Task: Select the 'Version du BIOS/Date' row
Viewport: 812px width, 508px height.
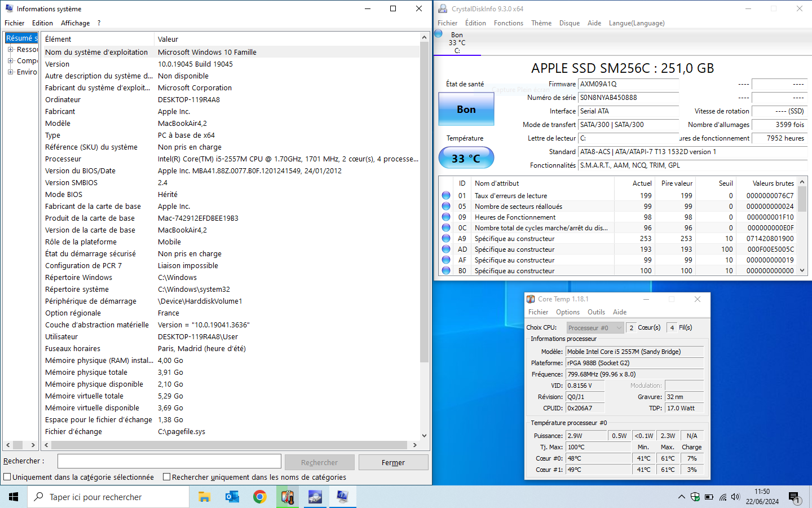Action: [231, 171]
